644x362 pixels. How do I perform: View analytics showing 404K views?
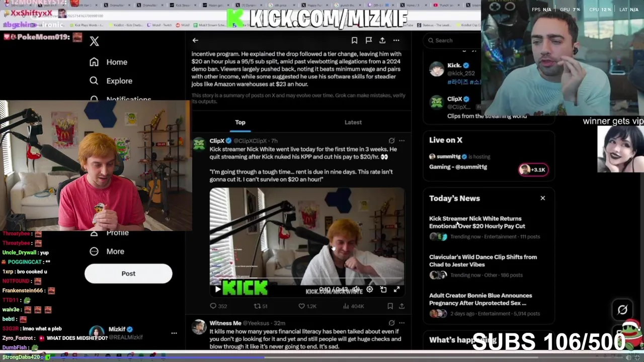pyautogui.click(x=353, y=306)
